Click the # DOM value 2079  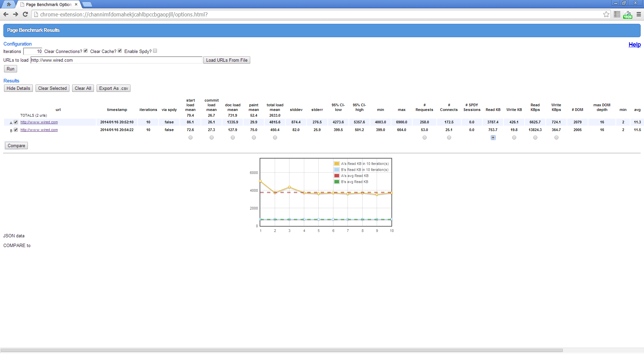click(578, 122)
